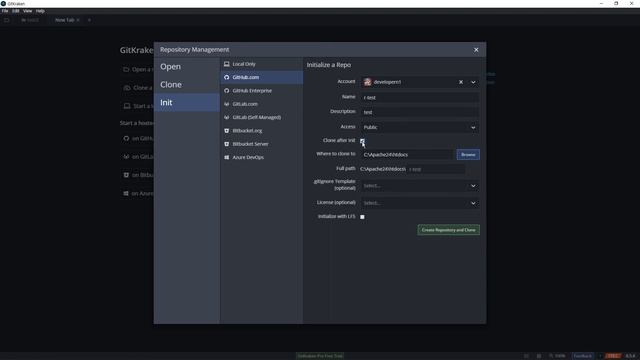Enable Initialize with LFS checkbox
The width and height of the screenshot is (640, 360).
point(362,217)
